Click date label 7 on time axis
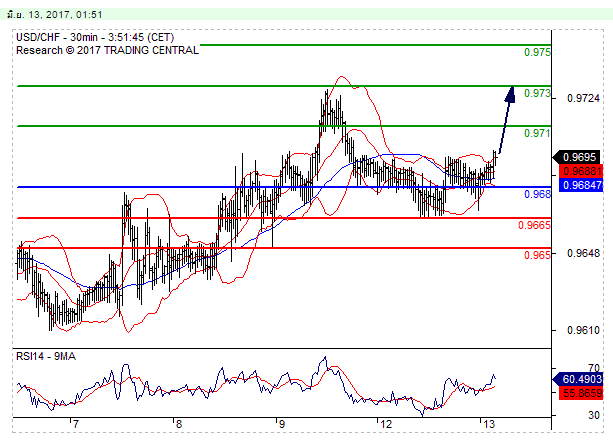The image size is (613, 445). coord(75,424)
